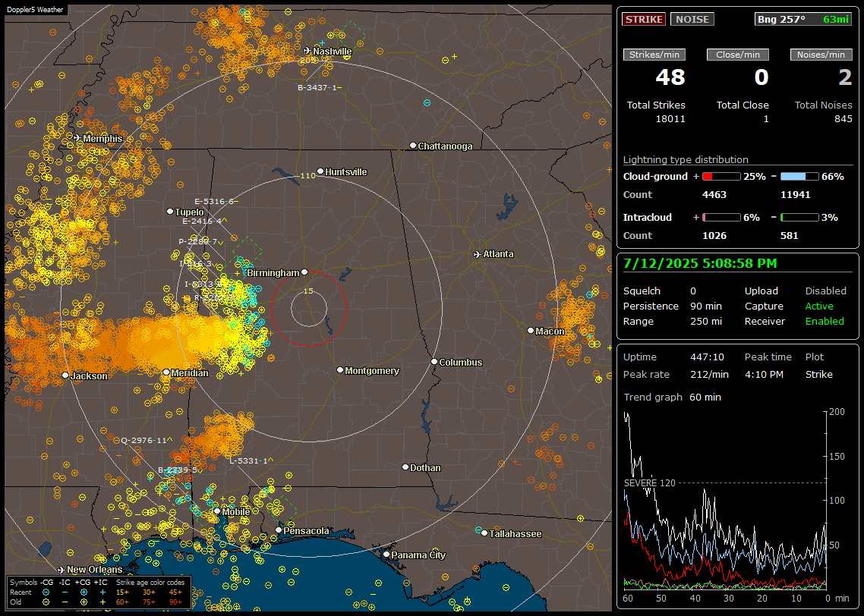Click the Panama City marker dot
The height and width of the screenshot is (616, 864).
click(x=386, y=555)
